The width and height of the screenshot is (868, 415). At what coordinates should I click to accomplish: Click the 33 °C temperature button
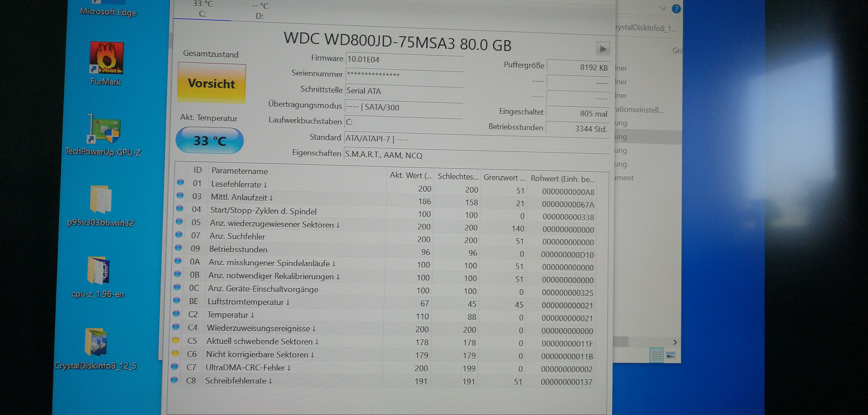click(x=209, y=140)
